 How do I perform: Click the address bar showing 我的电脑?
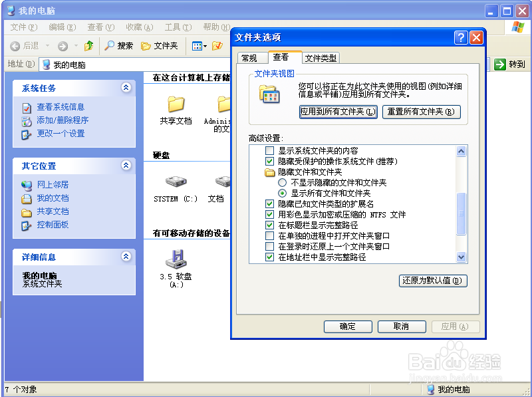point(136,65)
